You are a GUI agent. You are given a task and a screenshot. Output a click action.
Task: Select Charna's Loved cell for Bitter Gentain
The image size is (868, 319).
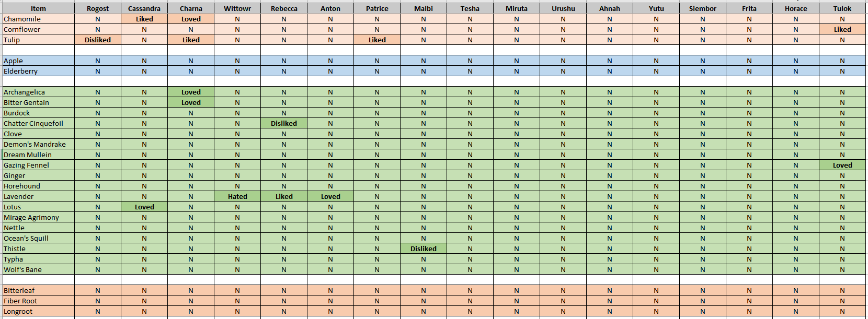click(191, 102)
